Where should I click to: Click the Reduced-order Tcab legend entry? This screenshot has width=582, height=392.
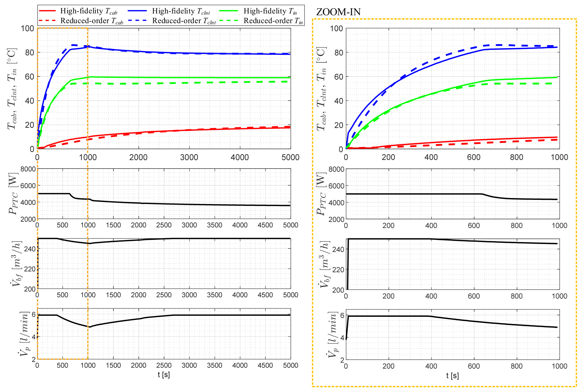click(91, 21)
